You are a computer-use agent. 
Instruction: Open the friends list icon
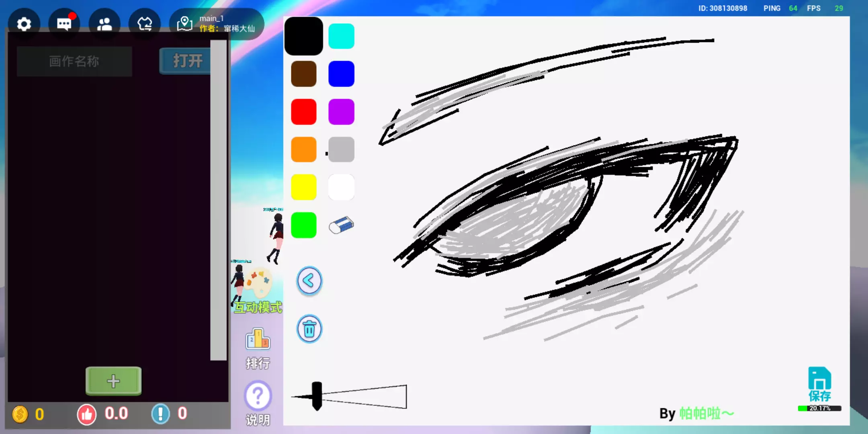point(104,24)
